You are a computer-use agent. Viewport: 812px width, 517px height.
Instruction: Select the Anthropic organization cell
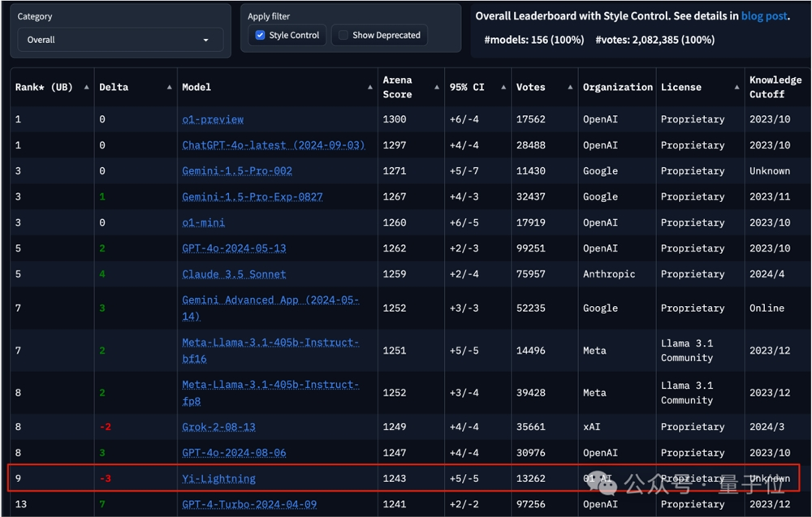click(x=609, y=274)
